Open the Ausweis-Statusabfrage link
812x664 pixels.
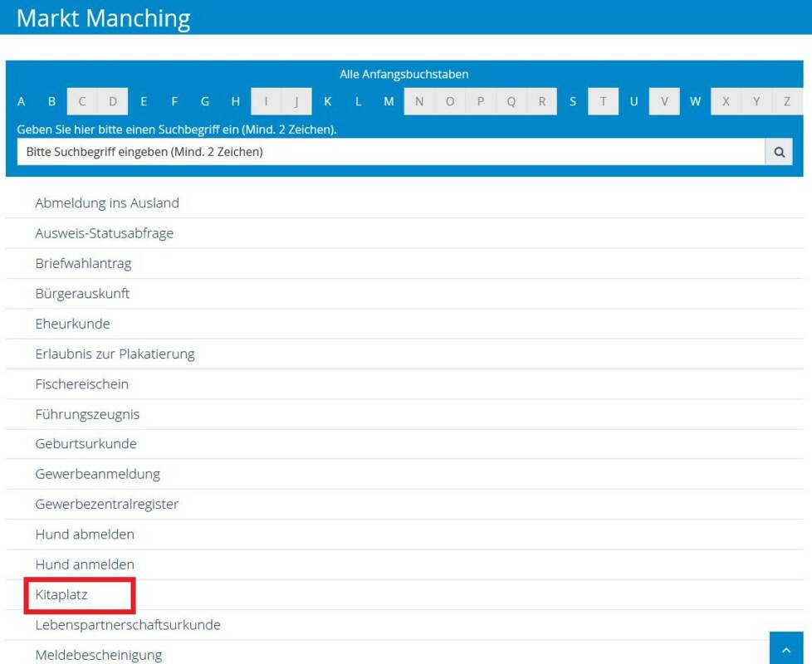tap(105, 233)
